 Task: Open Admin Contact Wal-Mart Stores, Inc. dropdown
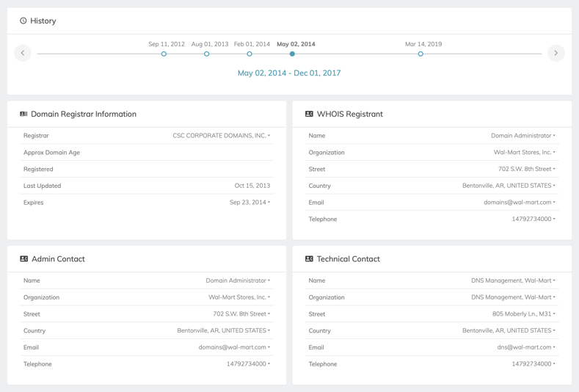(239, 297)
